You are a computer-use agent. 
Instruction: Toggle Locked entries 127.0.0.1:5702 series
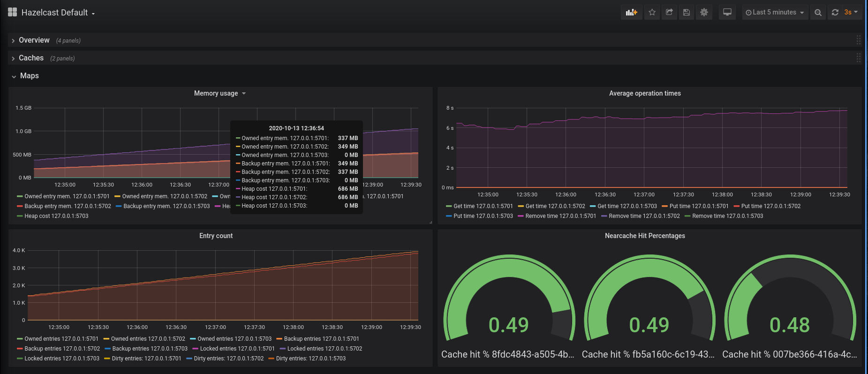[x=325, y=349]
